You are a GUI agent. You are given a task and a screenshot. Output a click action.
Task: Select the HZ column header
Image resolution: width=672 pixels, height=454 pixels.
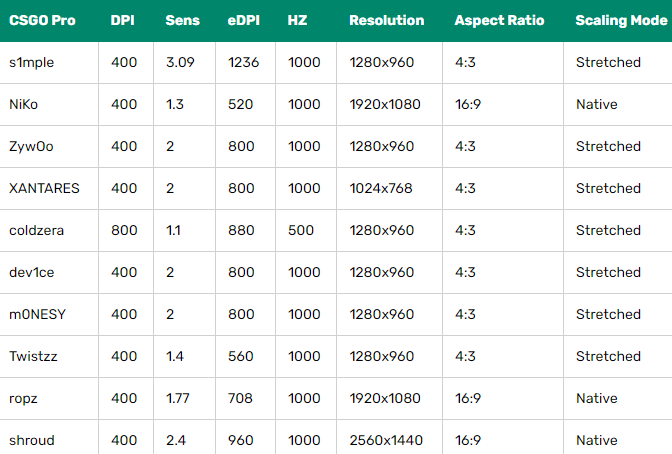(297, 20)
